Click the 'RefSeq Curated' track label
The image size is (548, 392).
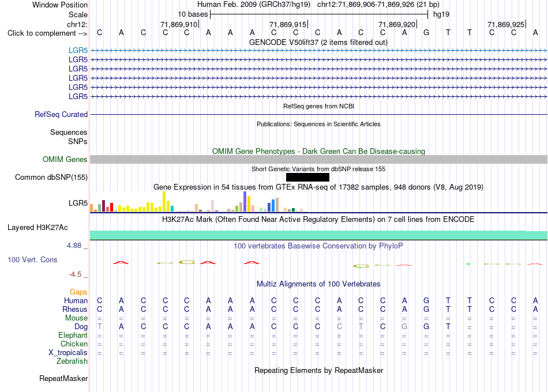[61, 114]
